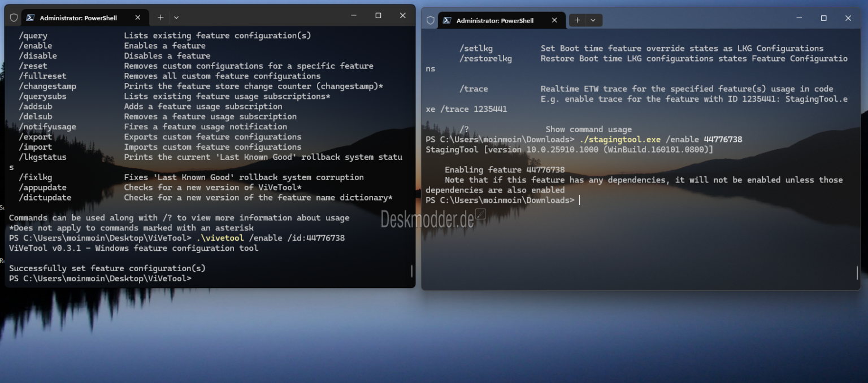Click the resize icon beside the Deskmodder.de watermark
Image resolution: width=868 pixels, height=383 pixels.
pos(480,215)
